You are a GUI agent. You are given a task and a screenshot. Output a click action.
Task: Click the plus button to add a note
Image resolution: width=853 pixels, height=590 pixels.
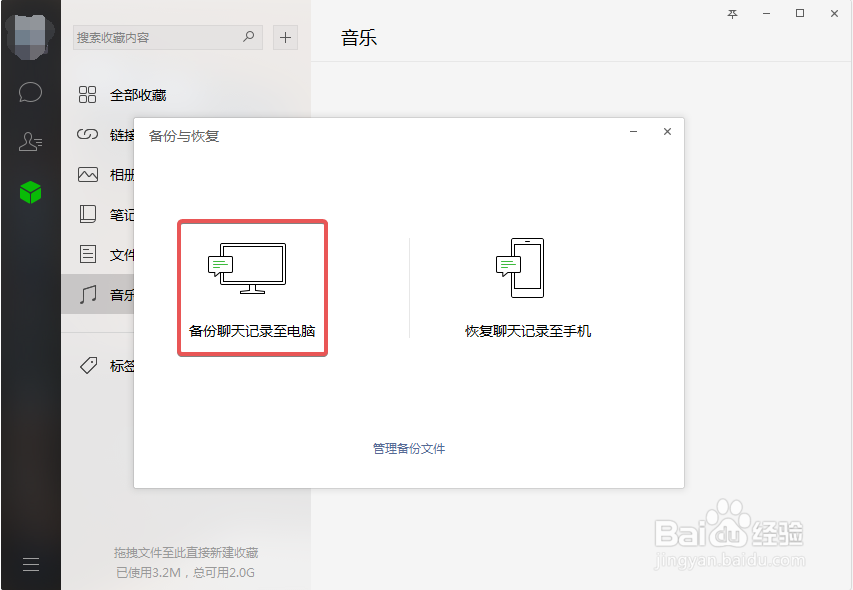[285, 38]
